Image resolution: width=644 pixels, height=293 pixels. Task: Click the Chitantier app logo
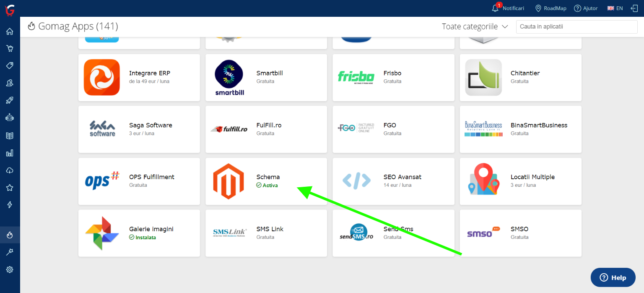(x=483, y=77)
